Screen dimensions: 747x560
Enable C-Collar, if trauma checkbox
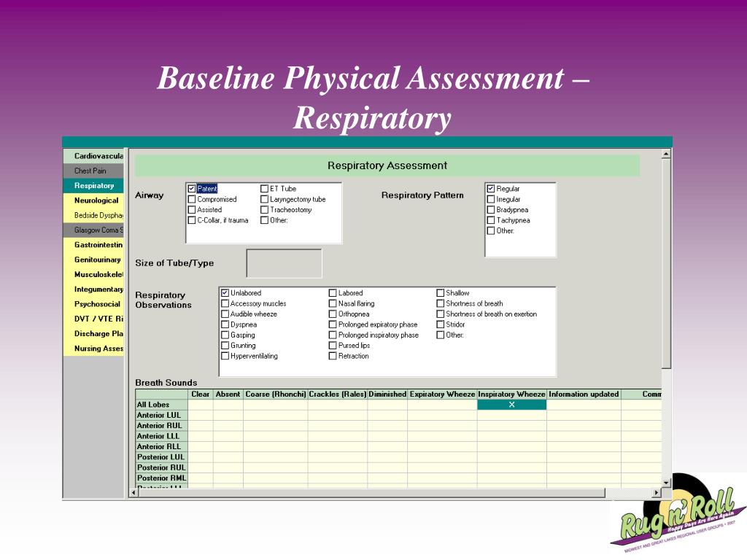[192, 220]
